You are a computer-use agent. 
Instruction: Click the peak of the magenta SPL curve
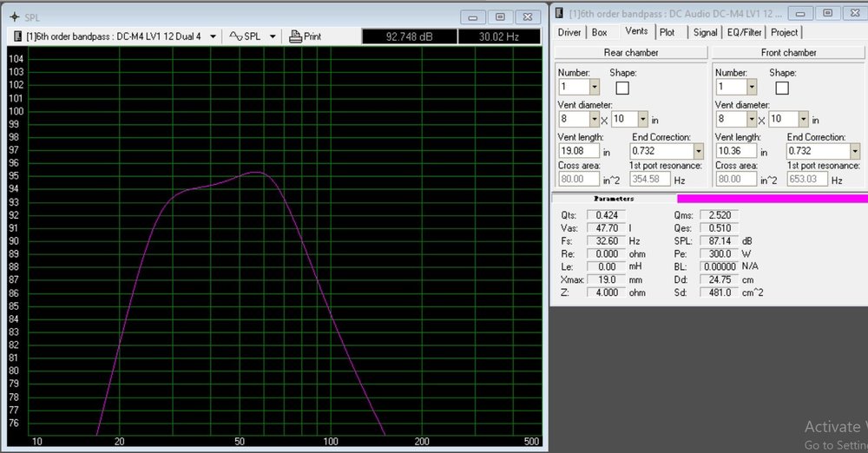[256, 172]
